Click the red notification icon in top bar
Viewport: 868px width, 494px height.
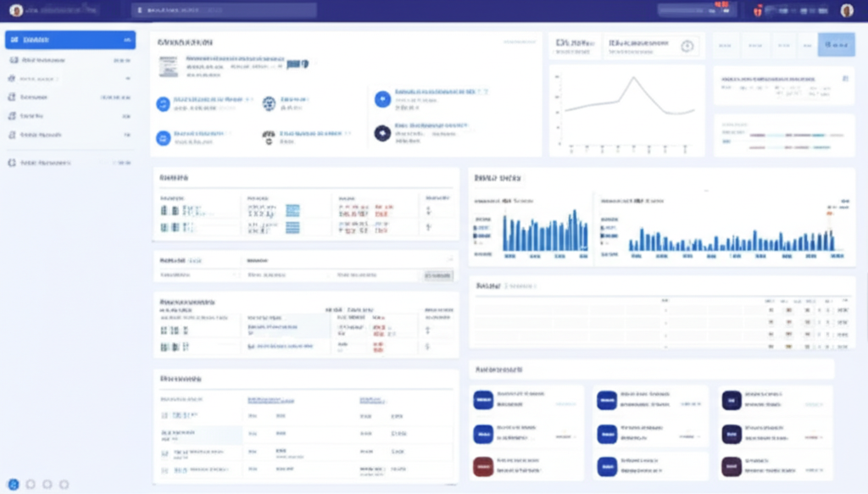point(759,10)
